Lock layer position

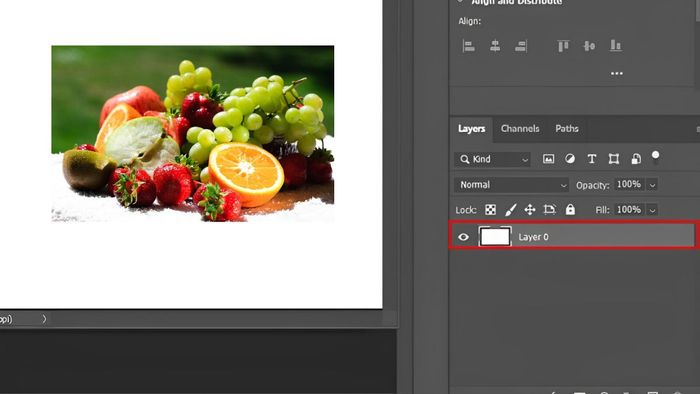pyautogui.click(x=530, y=210)
